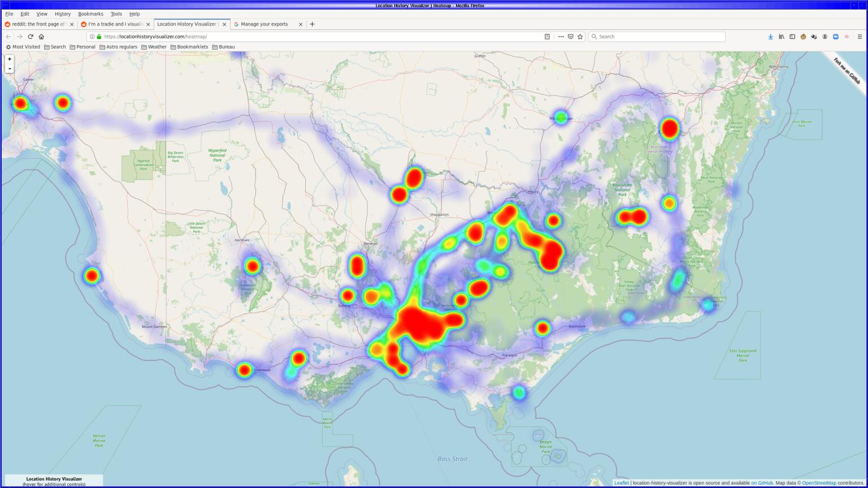
Task: Bookmark this page with the star icon
Action: pos(580,37)
